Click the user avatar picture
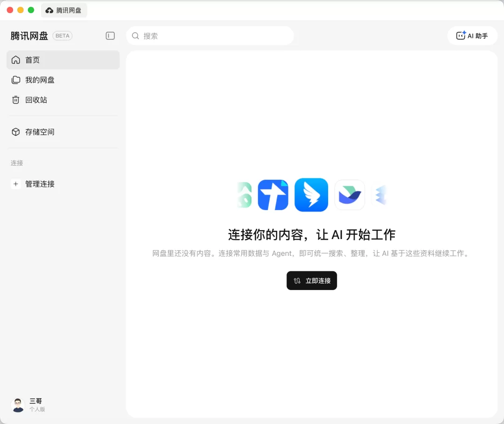The width and height of the screenshot is (504, 424). pyautogui.click(x=18, y=405)
